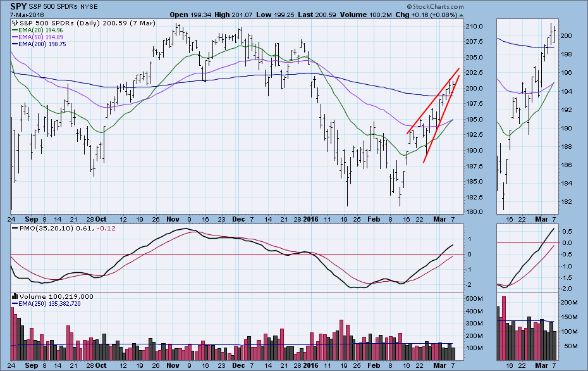Click legend 'S&P 500 SPDRs (Daily) 200.59 (7 Mar)'
This screenshot has height=371, width=588.
87,23
